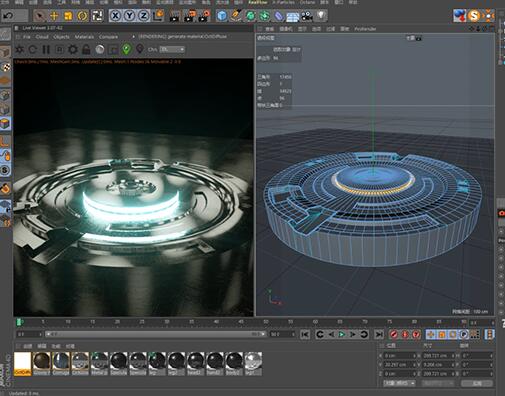The width and height of the screenshot is (505, 396).
Task: Open the Compare menu in Live Viewer
Action: [108, 37]
